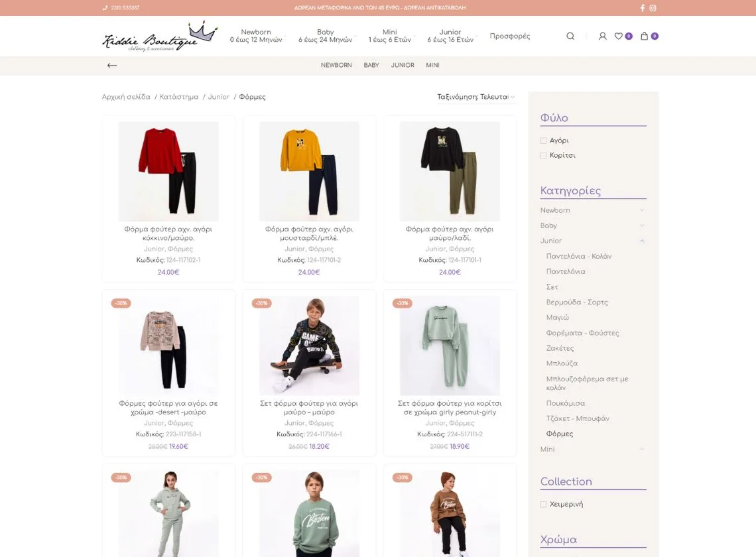Image resolution: width=756 pixels, height=557 pixels.
Task: Select JUNIOR in the category bar
Action: point(403,65)
